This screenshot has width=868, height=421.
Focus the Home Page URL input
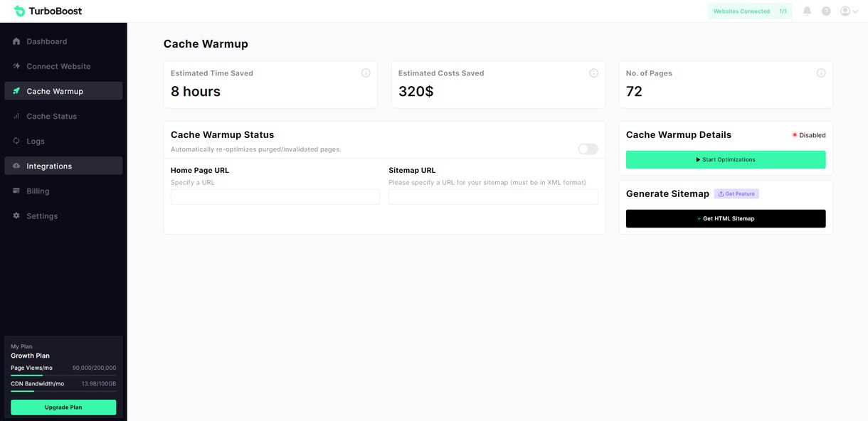pos(275,197)
